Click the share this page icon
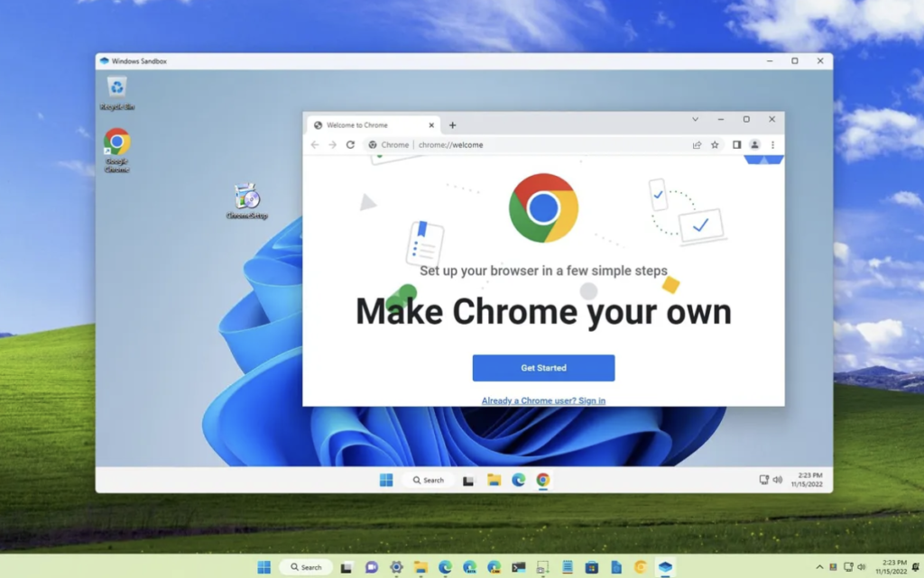The image size is (924, 578). (x=698, y=145)
